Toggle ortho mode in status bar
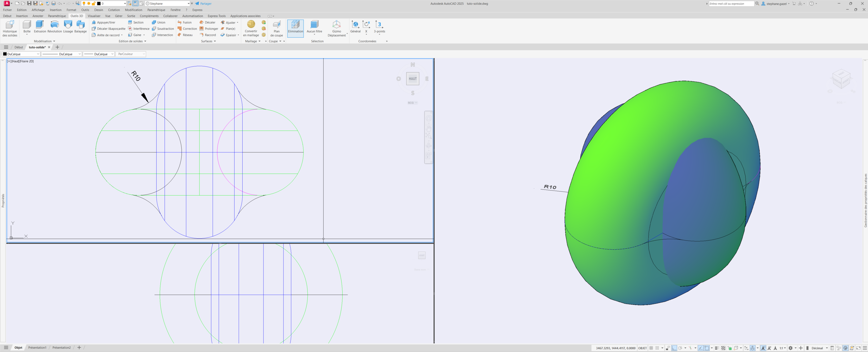This screenshot has height=352, width=868. (674, 348)
